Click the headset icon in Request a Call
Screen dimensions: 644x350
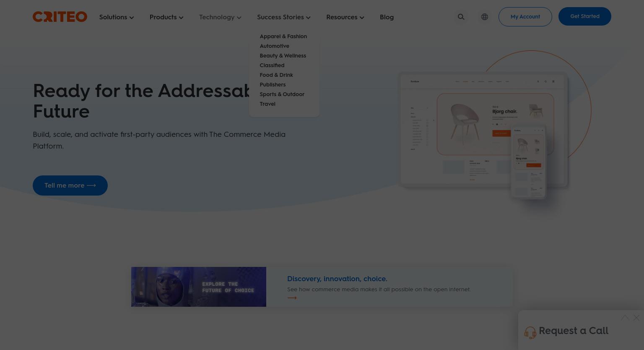(530, 332)
